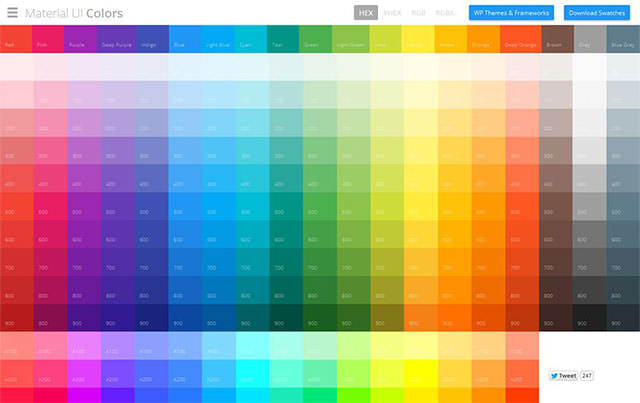Pick the Amber 700 swatch

pos(455,262)
